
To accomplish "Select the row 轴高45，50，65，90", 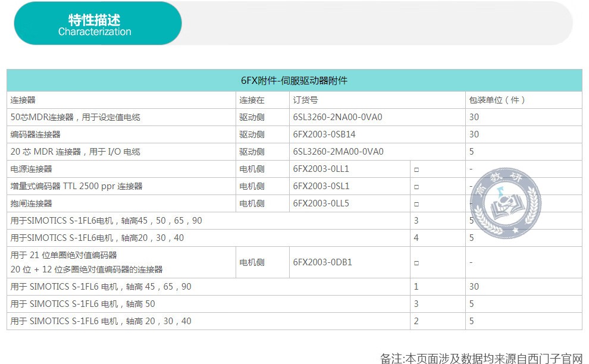I will [x=294, y=221].
